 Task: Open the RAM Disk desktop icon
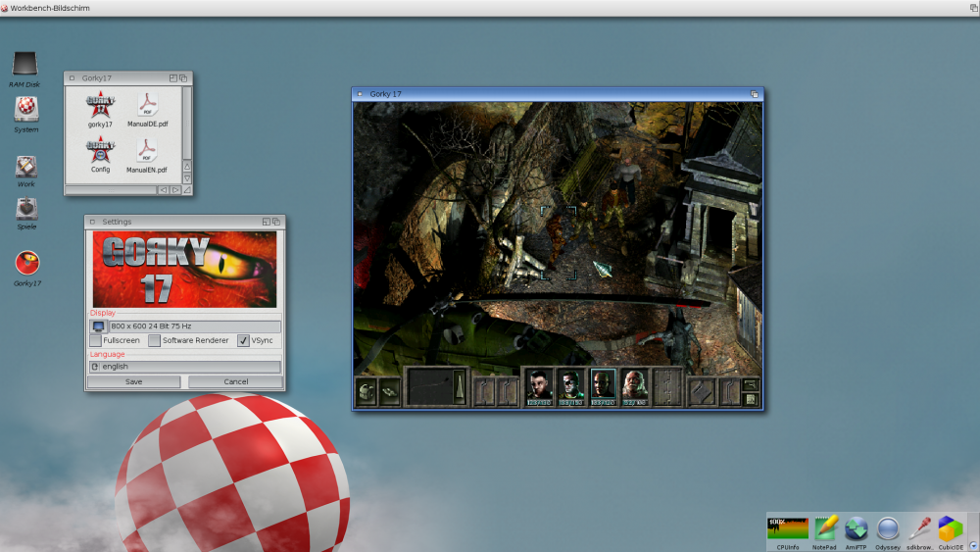(25, 65)
